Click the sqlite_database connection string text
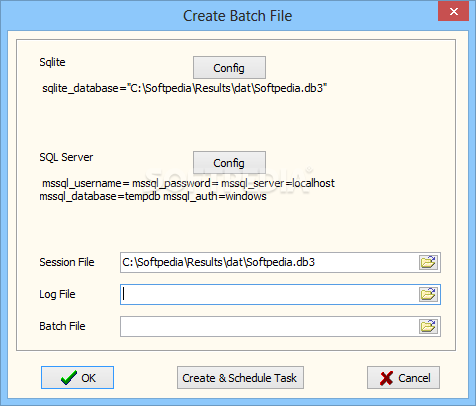 click(184, 88)
